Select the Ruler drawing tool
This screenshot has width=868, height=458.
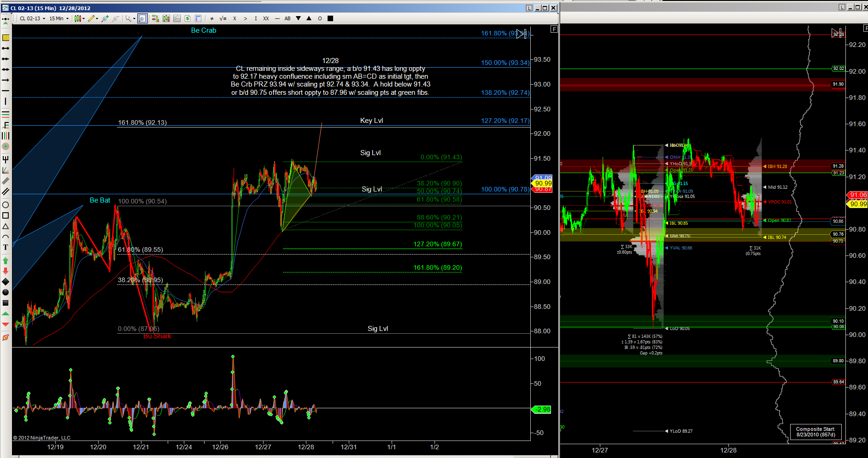(6, 38)
